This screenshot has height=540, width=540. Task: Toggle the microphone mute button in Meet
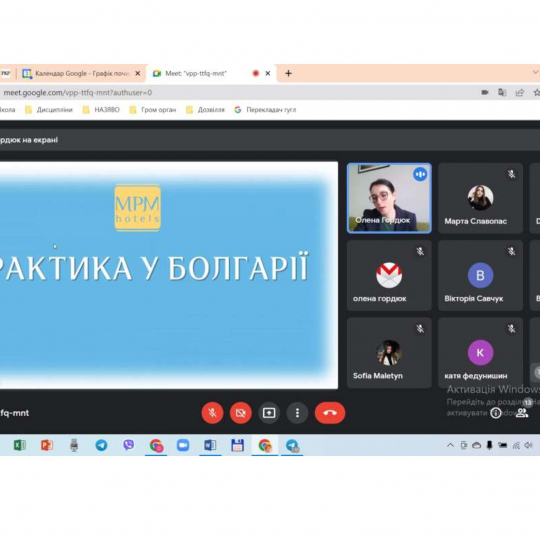coord(212,413)
